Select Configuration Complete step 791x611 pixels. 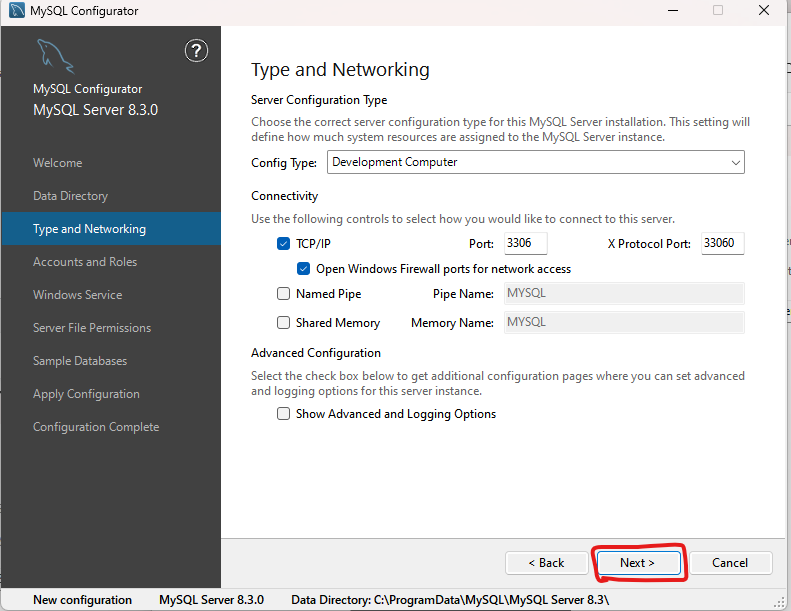(x=96, y=427)
